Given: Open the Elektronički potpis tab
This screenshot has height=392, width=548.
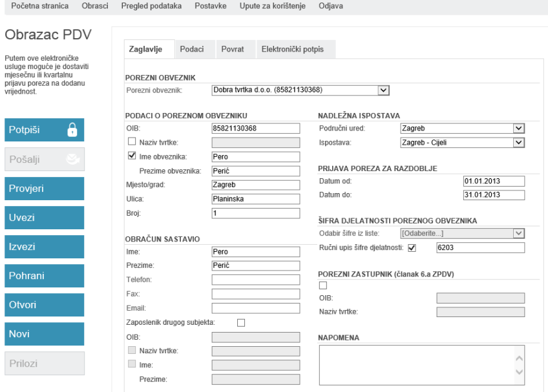Looking at the screenshot, I should click(x=292, y=49).
